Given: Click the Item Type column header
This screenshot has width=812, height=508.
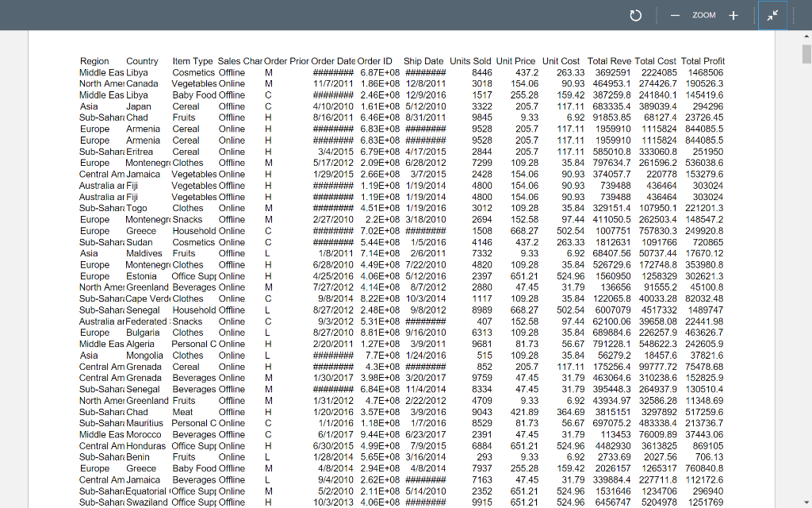Looking at the screenshot, I should click(193, 61).
